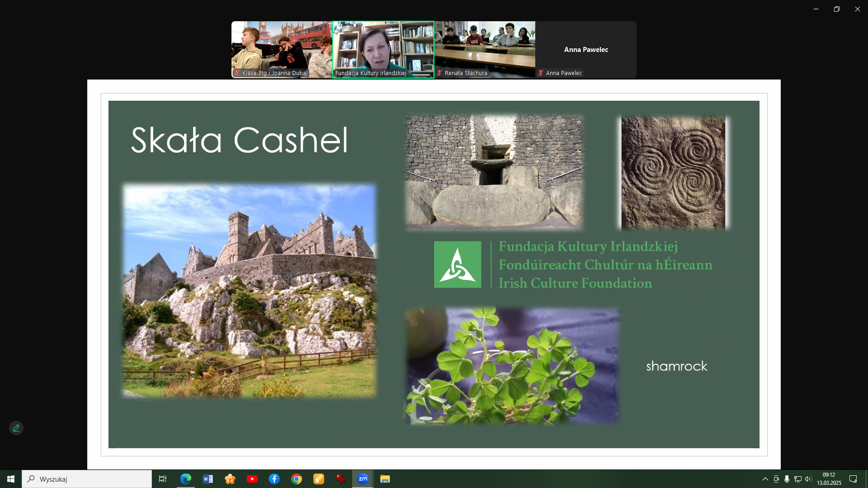
Task: Open File Explorer from taskbar
Action: point(385,479)
